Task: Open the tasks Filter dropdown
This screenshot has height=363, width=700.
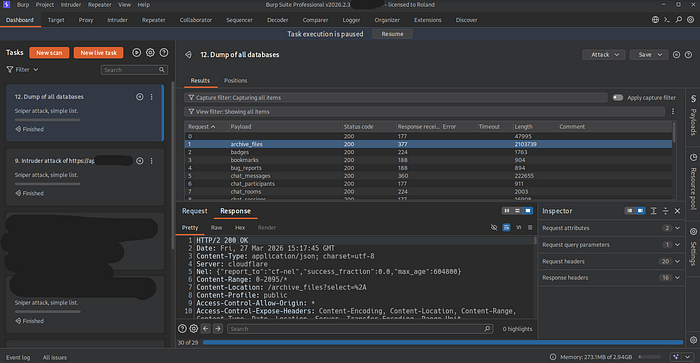Action: pos(22,70)
